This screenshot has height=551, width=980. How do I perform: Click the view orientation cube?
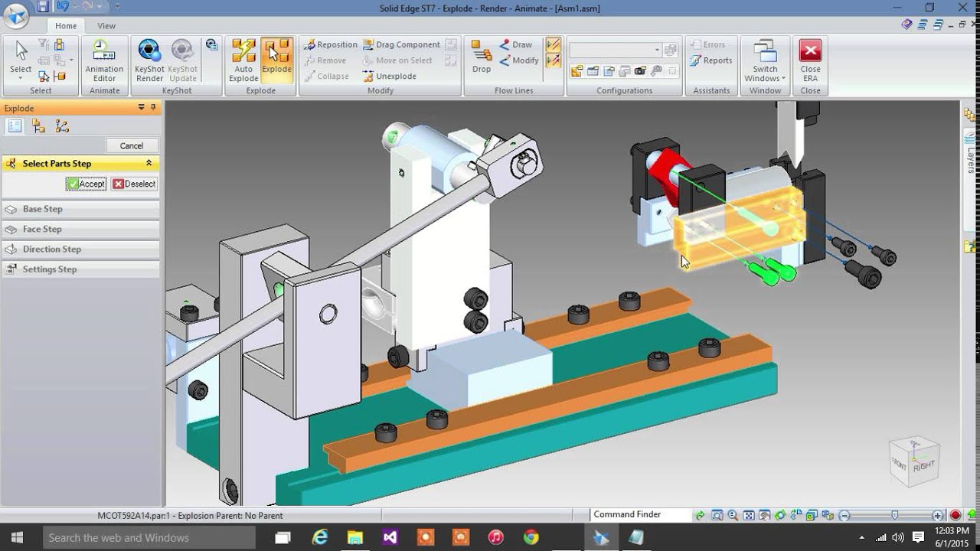pyautogui.click(x=914, y=460)
